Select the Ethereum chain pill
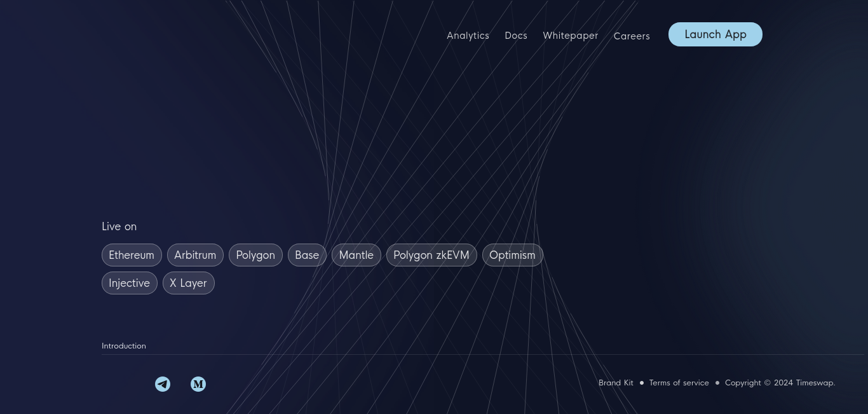Image resolution: width=868 pixels, height=414 pixels. (x=132, y=255)
